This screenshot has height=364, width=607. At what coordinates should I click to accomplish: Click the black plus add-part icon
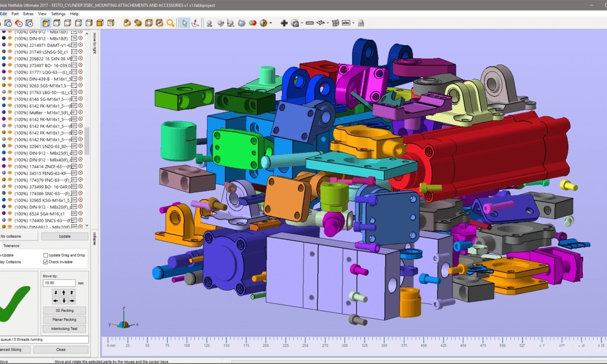click(284, 23)
